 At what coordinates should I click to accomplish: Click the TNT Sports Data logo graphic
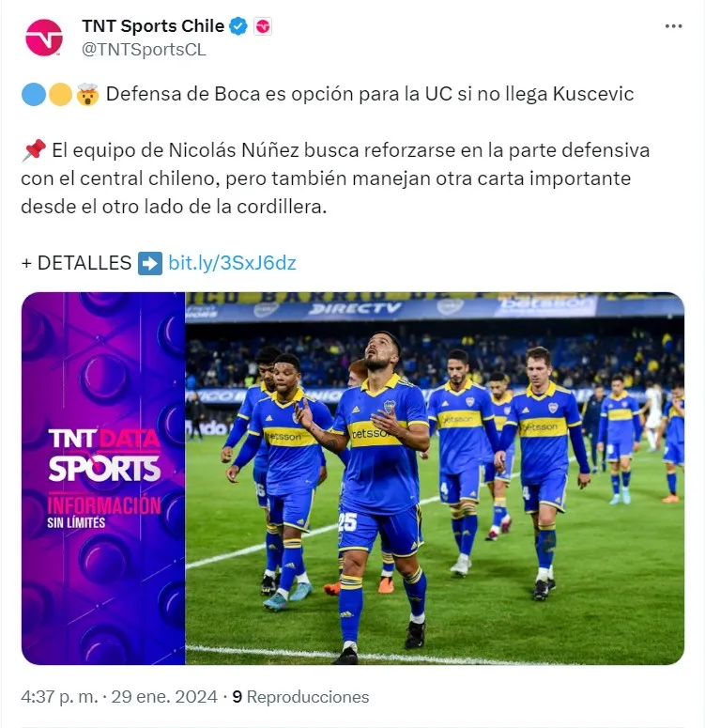point(104,478)
